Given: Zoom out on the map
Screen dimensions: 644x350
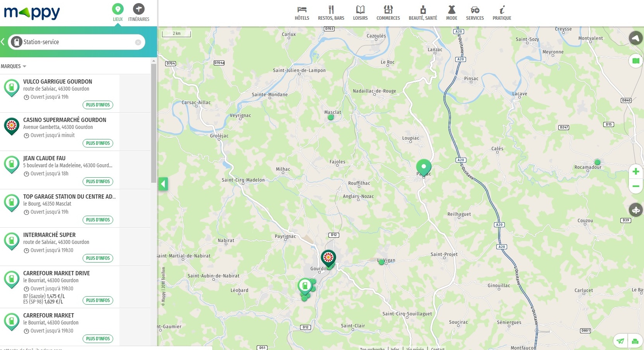Looking at the screenshot, I should [635, 186].
